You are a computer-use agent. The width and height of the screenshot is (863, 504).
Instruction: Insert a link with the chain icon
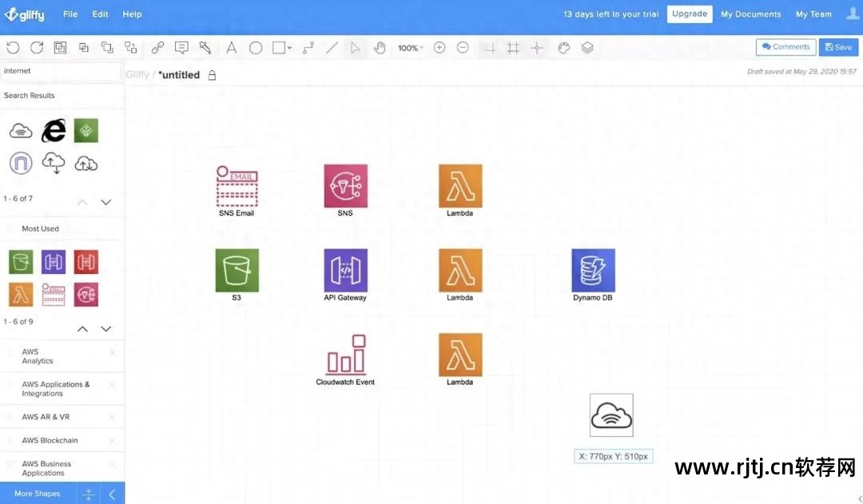point(157,48)
